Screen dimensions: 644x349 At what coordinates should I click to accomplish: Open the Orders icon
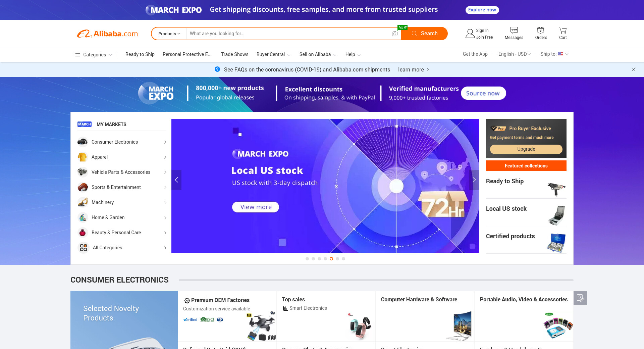pos(541,30)
